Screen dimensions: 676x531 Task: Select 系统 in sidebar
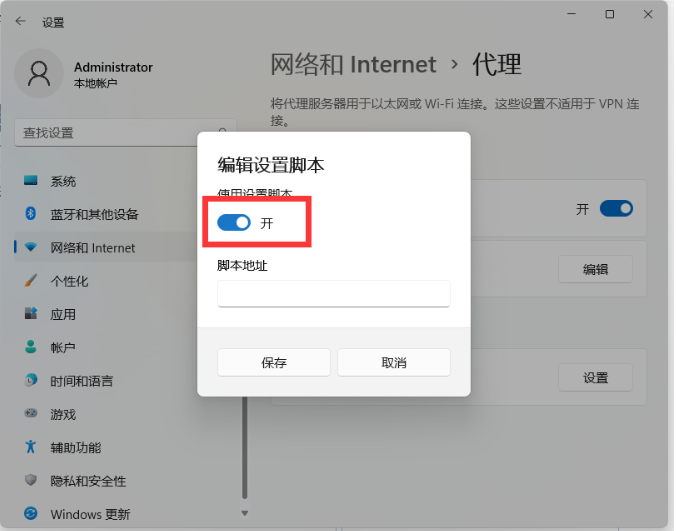(x=63, y=181)
